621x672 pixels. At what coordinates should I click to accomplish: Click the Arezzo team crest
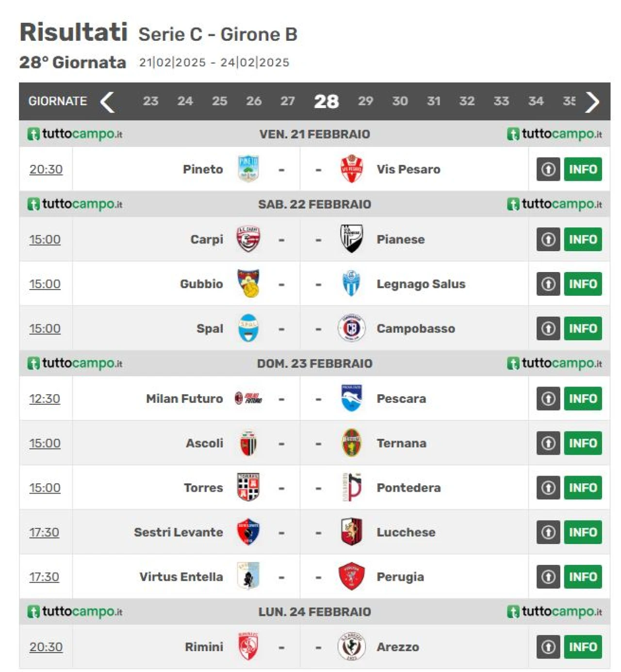click(x=352, y=647)
